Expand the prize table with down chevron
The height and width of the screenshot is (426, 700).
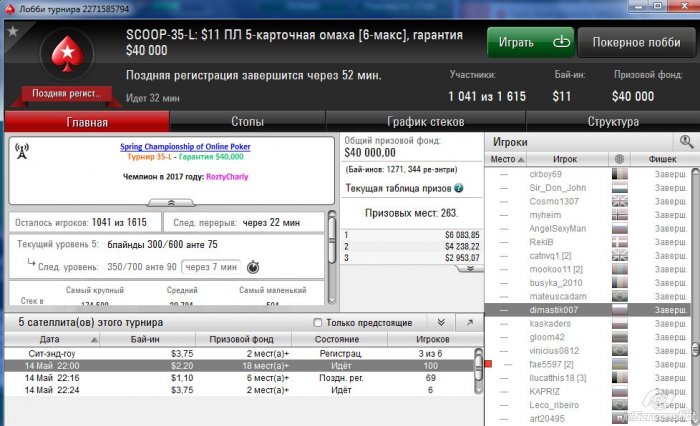coord(470,268)
